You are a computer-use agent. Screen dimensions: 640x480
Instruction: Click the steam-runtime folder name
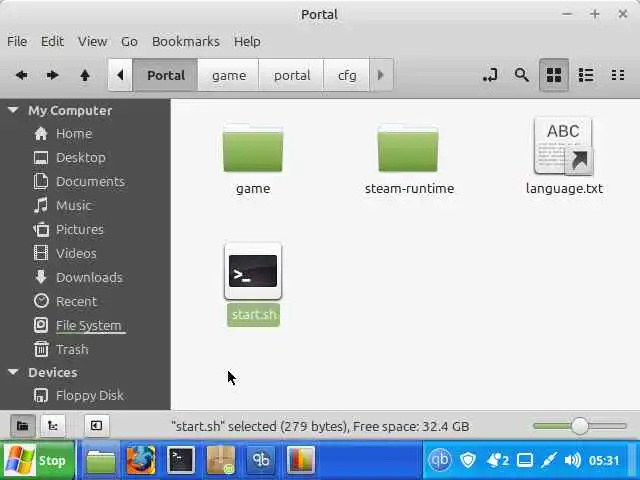point(409,189)
